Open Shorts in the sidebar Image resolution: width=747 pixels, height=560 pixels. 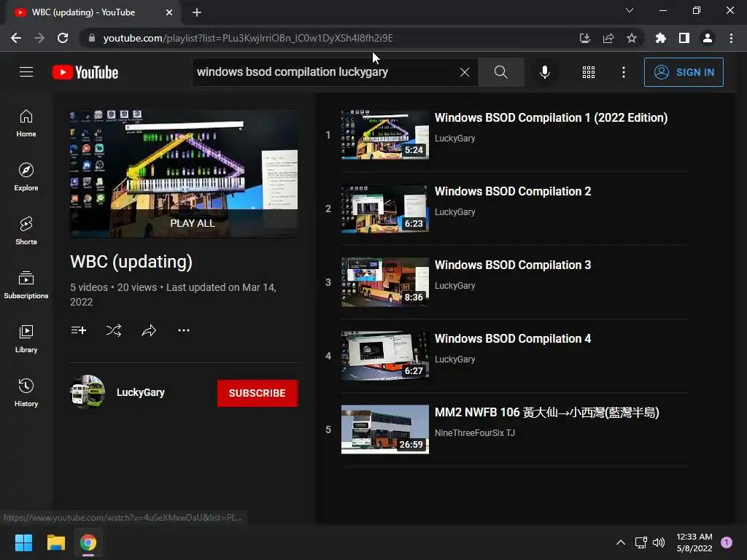tap(26, 231)
